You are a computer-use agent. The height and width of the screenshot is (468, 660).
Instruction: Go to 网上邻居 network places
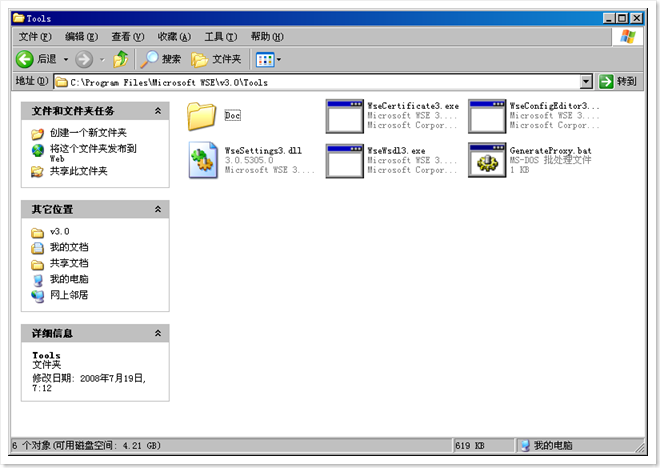pos(69,295)
